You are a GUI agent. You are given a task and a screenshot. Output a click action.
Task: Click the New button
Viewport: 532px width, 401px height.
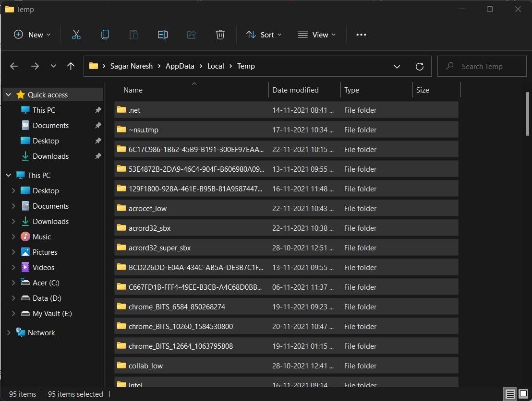[x=32, y=35]
